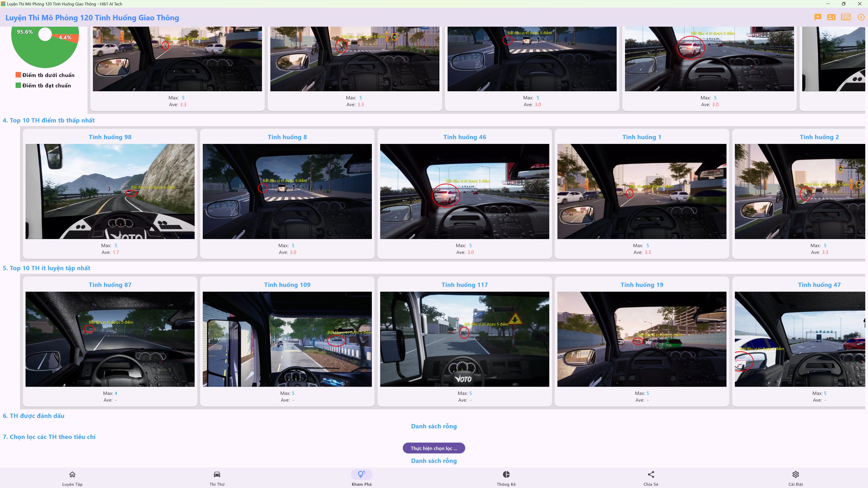The image size is (868, 488).
Task: Open the Tình huống 109 truck thumbnail
Action: click(287, 339)
